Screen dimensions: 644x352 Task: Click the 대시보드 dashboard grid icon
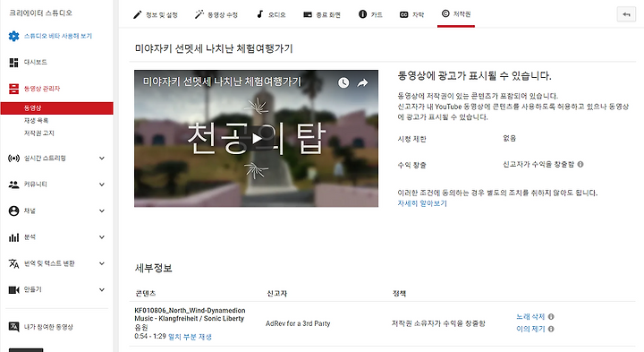(13, 63)
